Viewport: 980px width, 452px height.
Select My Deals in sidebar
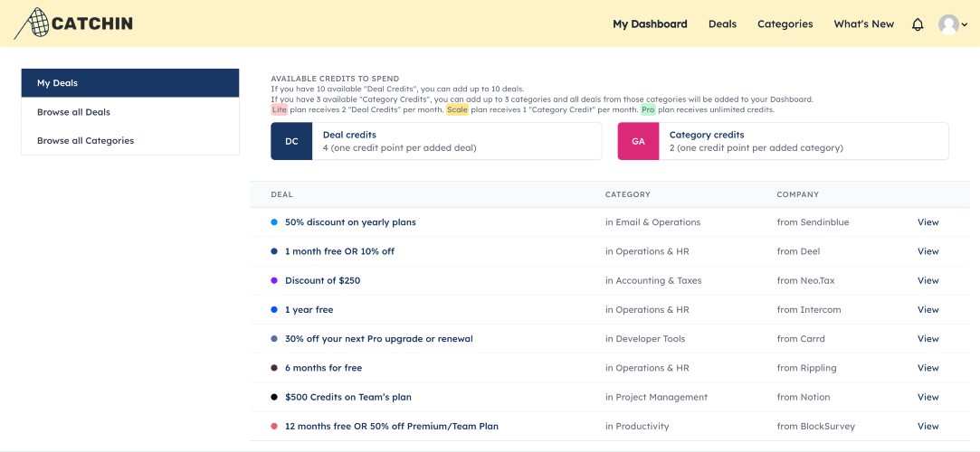coord(130,83)
